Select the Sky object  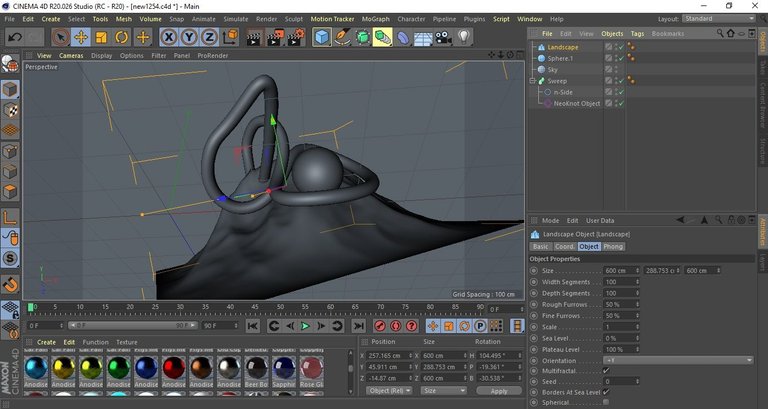(x=552, y=70)
